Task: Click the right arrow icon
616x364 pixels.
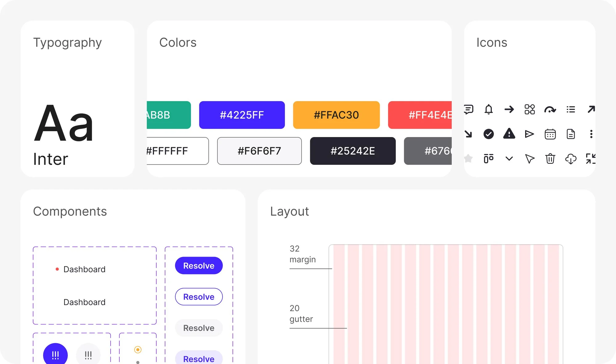Action: 509,109
